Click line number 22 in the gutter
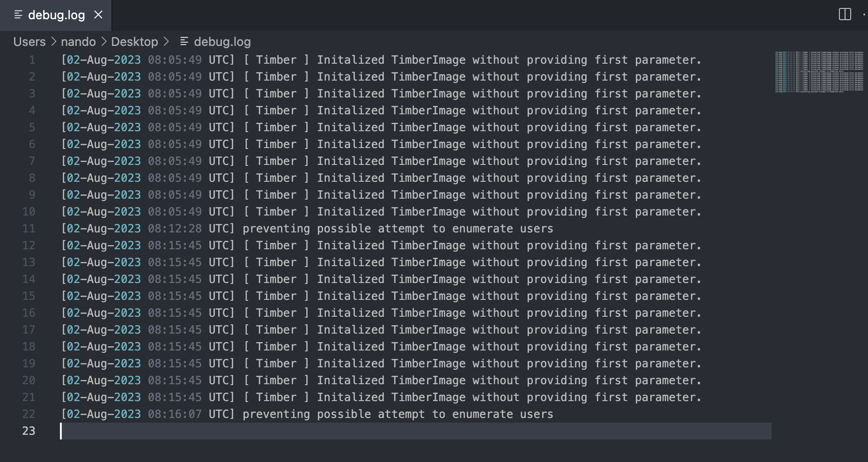Screen dimensions: 868x462 29,414
